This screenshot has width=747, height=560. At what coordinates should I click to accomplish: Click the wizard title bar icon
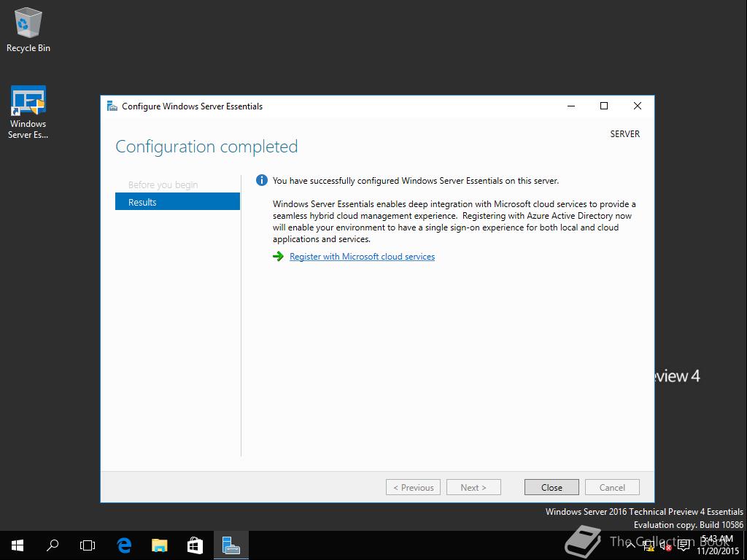(x=112, y=106)
